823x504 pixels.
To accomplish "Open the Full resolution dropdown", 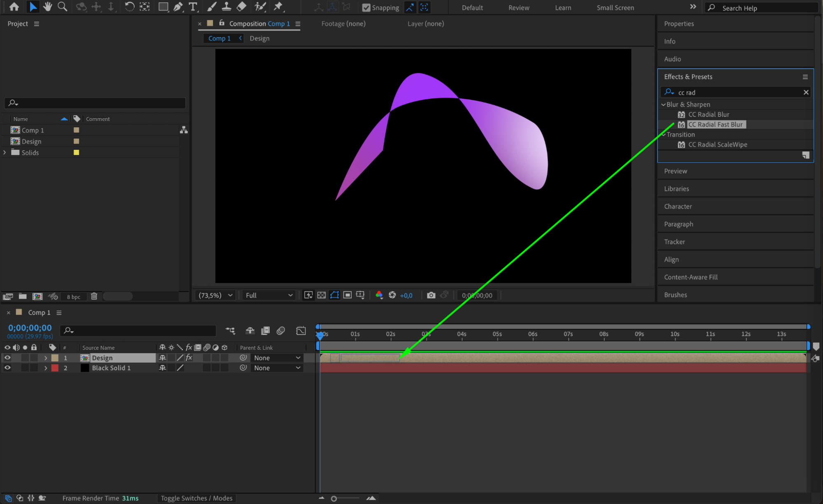I will (269, 295).
